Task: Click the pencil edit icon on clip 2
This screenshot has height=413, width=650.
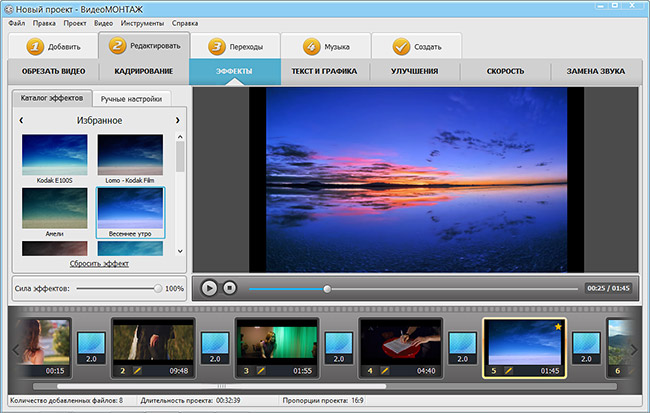Action: (136, 371)
